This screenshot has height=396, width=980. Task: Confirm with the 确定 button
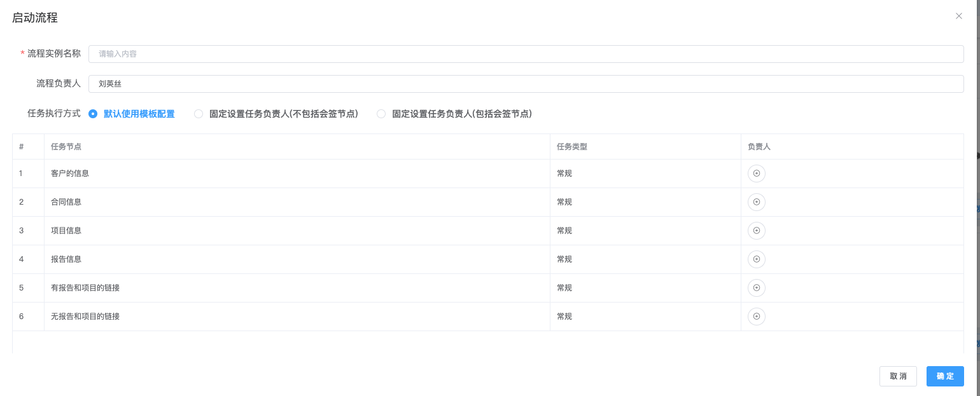(945, 376)
